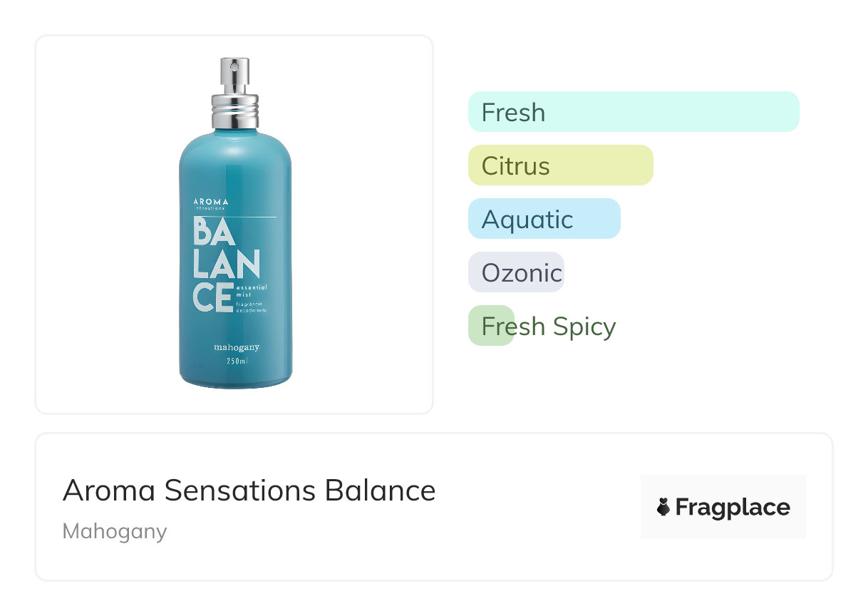Click the word Spicy in accord list

pos(584,327)
